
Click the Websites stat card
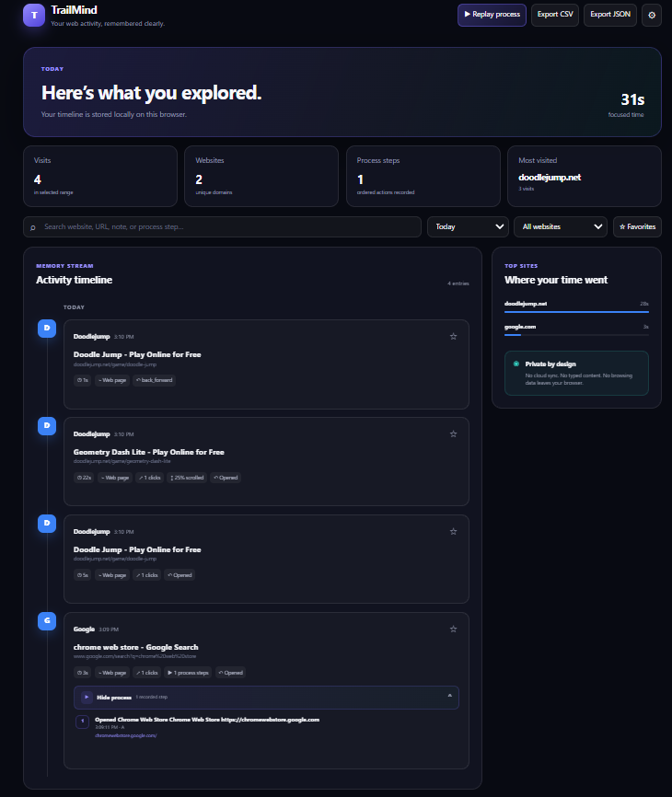tap(261, 177)
